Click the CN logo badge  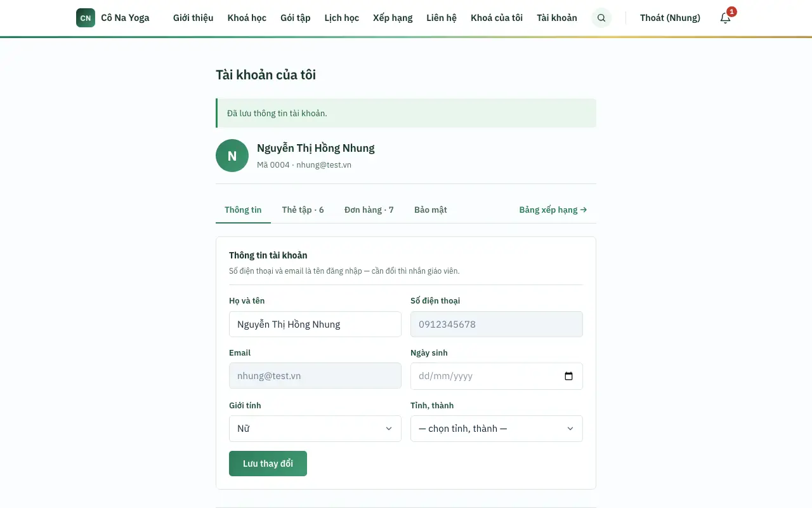point(86,18)
